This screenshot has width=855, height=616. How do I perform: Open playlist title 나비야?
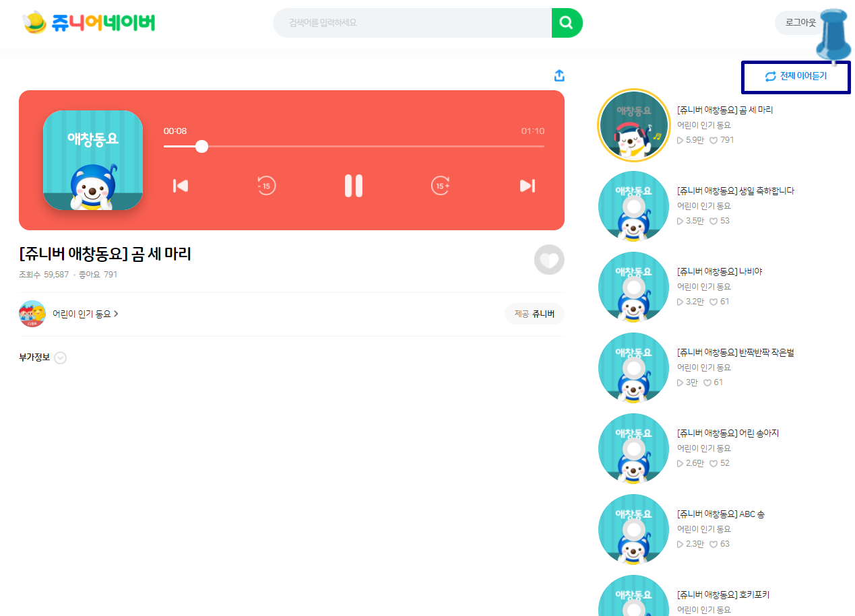tap(720, 272)
